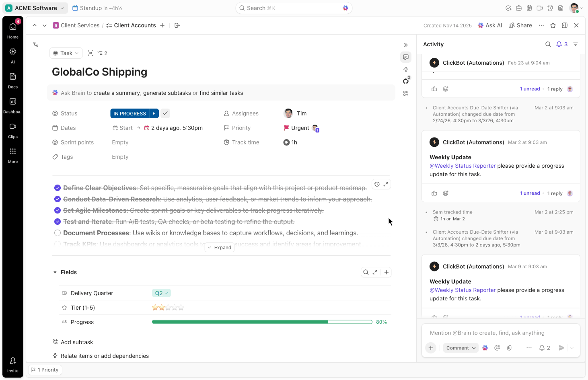Open the Task type dropdown
The image size is (588, 380).
click(66, 53)
